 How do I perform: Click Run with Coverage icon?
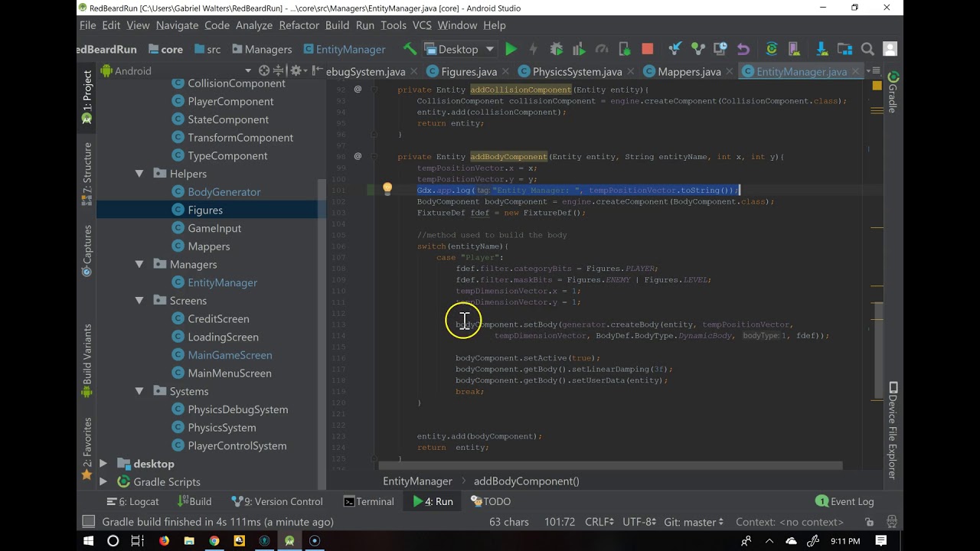pyautogui.click(x=579, y=49)
